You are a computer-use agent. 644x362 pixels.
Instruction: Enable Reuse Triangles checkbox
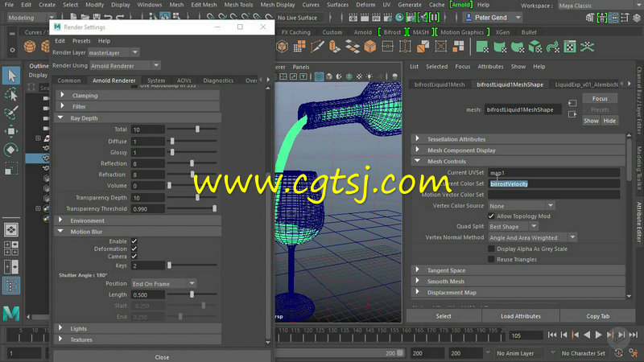point(491,259)
